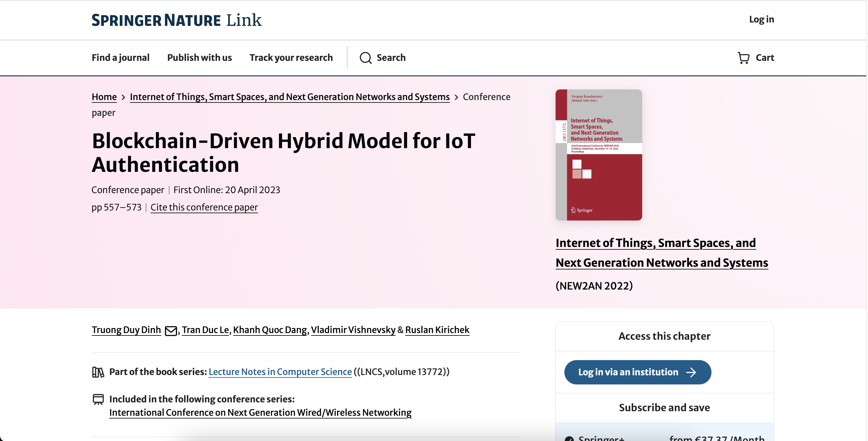Open the Find a journal menu item

click(120, 58)
